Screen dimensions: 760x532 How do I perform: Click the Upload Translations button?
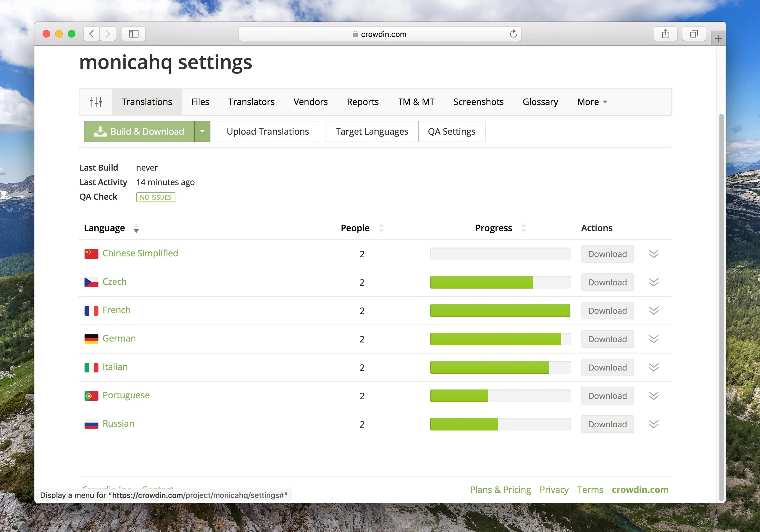[268, 132]
